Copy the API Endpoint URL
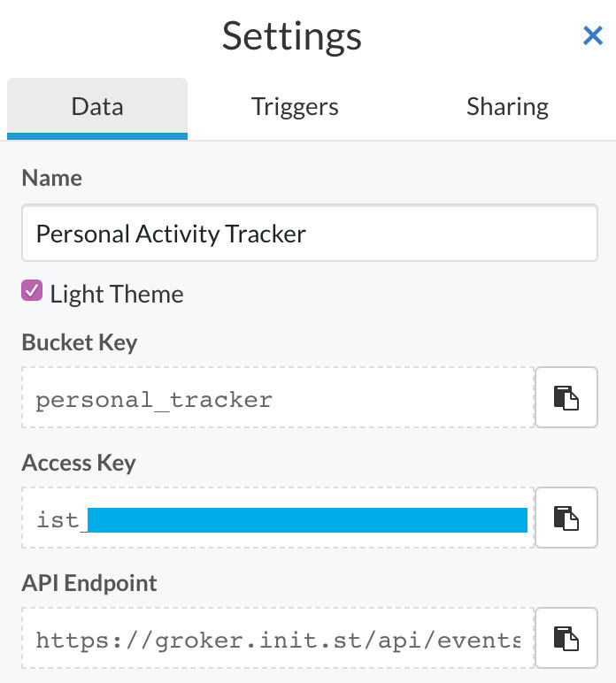The image size is (616, 683). pos(566,638)
